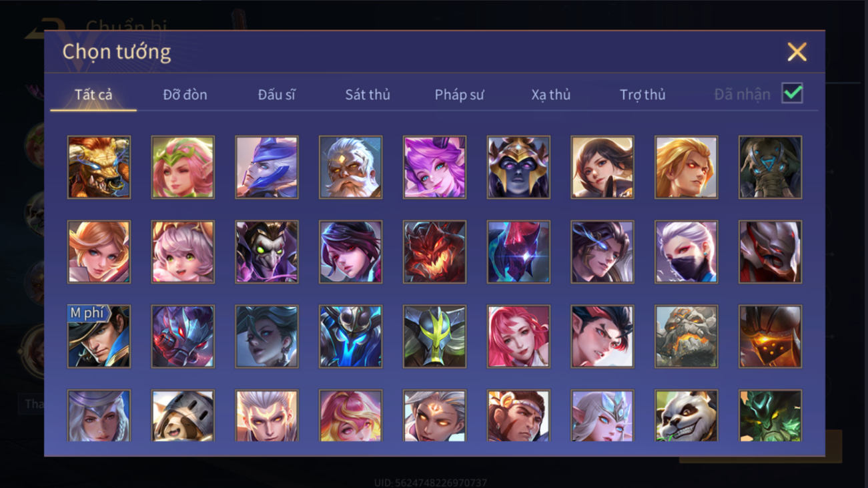This screenshot has height=488, width=868.
Task: Select the Tất cả tab
Action: [x=93, y=95]
